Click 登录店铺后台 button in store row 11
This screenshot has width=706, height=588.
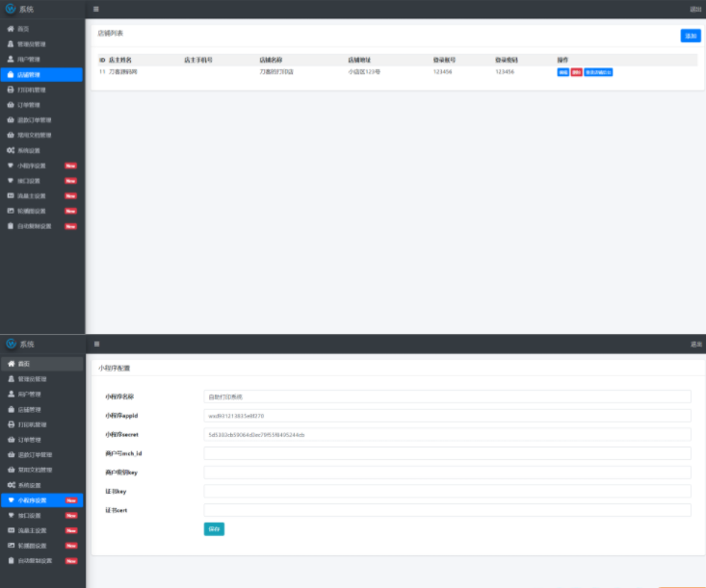[x=598, y=72]
